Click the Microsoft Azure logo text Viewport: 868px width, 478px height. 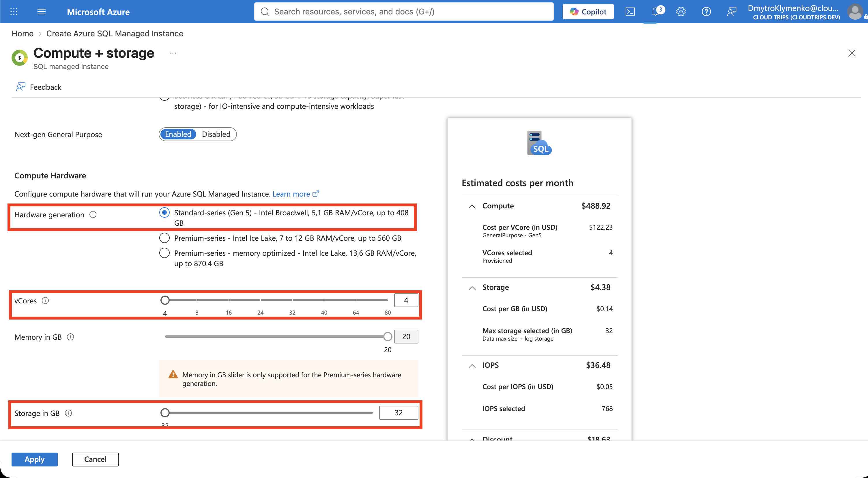pos(98,12)
